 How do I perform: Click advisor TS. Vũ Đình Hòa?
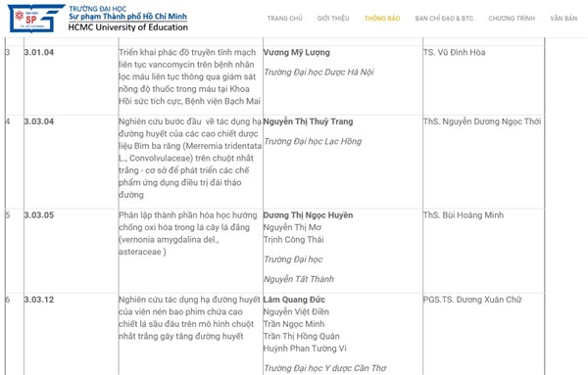pyautogui.click(x=454, y=53)
